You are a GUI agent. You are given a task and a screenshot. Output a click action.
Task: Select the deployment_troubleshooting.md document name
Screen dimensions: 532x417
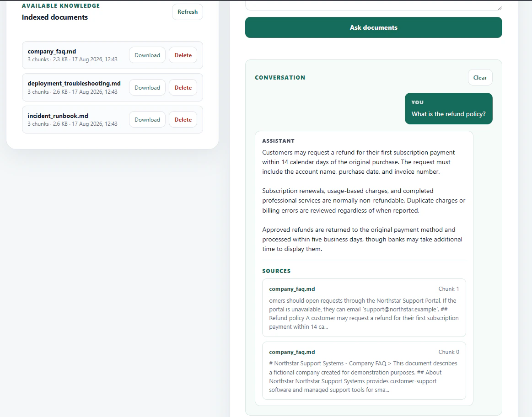coord(74,83)
